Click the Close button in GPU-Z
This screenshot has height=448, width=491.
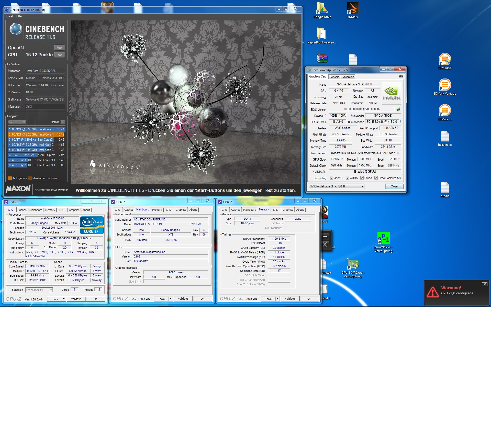point(394,186)
